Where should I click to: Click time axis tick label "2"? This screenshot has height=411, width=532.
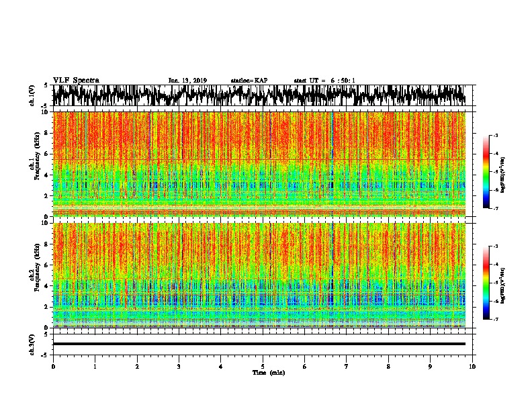[x=137, y=367]
